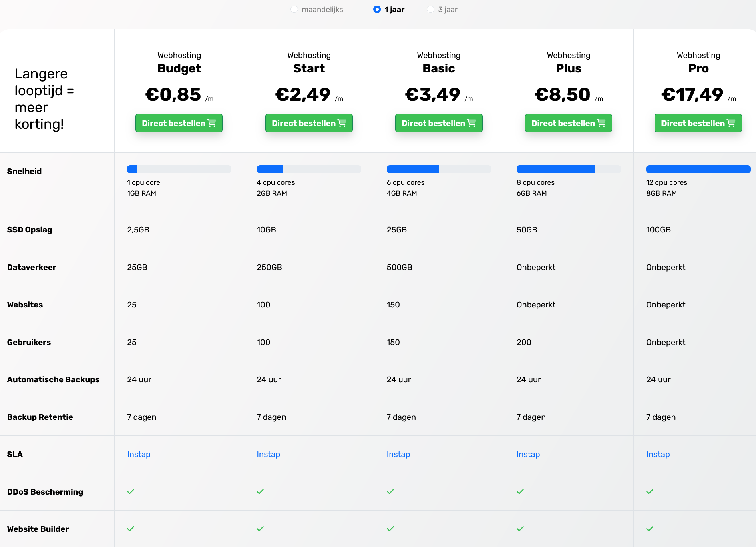Click the 100GB SSD storage value
Viewport: 756px width, 547px height.
click(658, 230)
